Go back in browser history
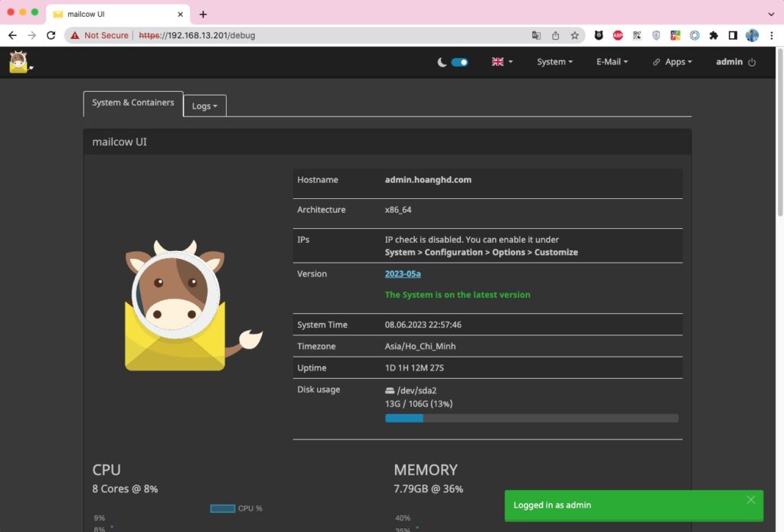The width and height of the screenshot is (784, 532). coord(12,35)
